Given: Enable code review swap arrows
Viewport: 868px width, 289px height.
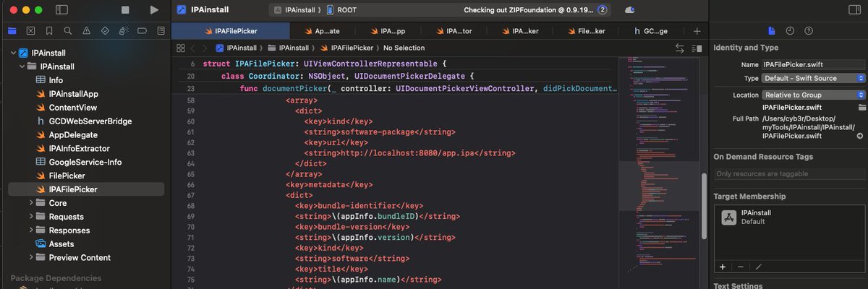Looking at the screenshot, I should click(x=680, y=48).
